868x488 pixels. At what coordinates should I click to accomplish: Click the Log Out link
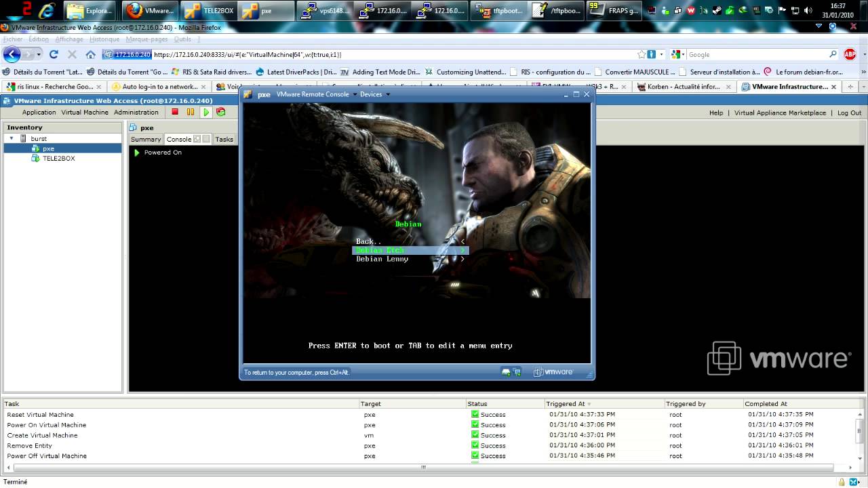click(x=849, y=113)
